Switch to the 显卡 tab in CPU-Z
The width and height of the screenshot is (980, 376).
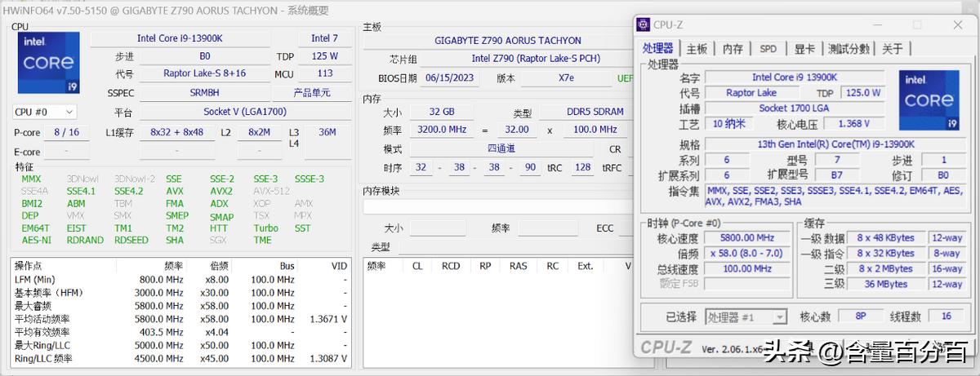[804, 49]
